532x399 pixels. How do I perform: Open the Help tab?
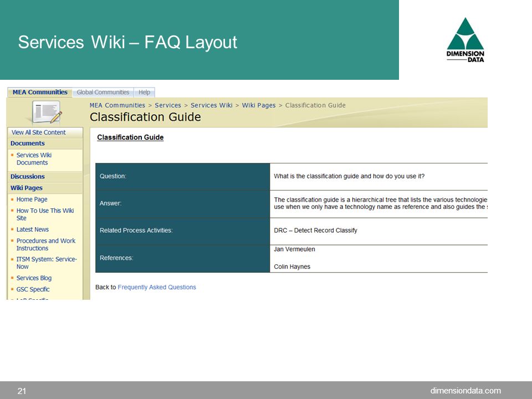click(x=144, y=93)
